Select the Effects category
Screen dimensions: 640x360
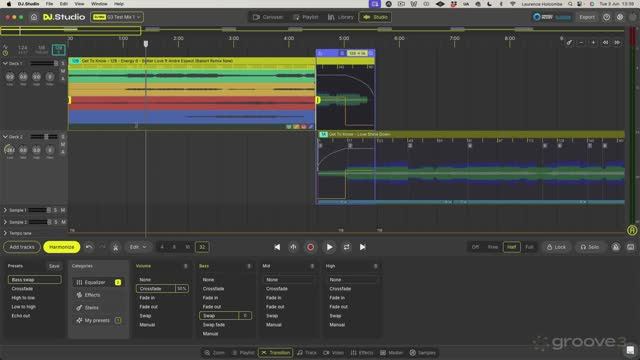[92, 295]
